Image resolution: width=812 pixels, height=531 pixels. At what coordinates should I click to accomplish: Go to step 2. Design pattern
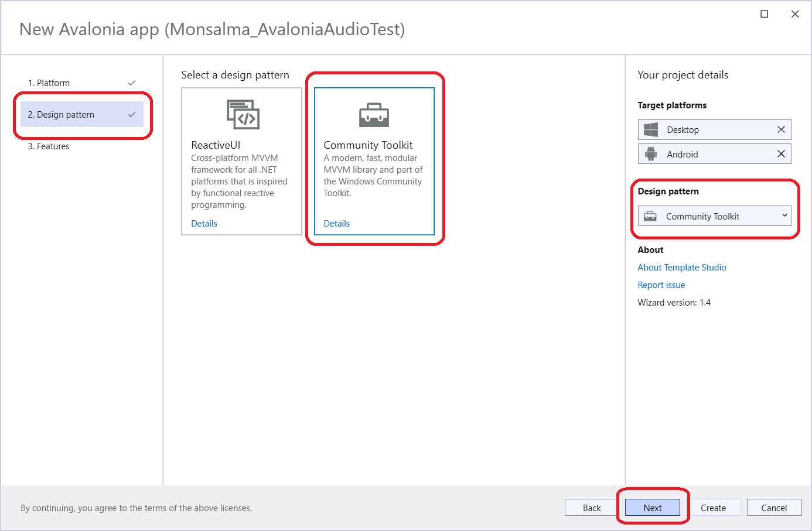[x=82, y=115]
